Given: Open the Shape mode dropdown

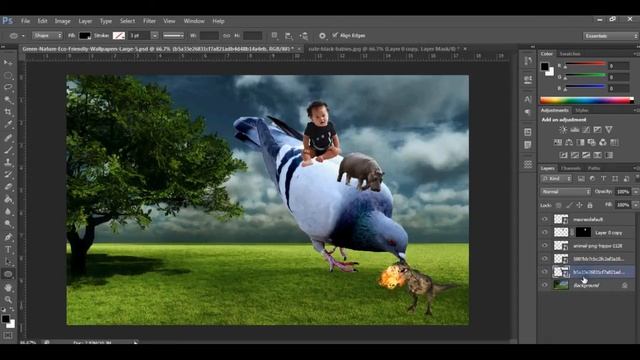Looking at the screenshot, I should [x=47, y=36].
